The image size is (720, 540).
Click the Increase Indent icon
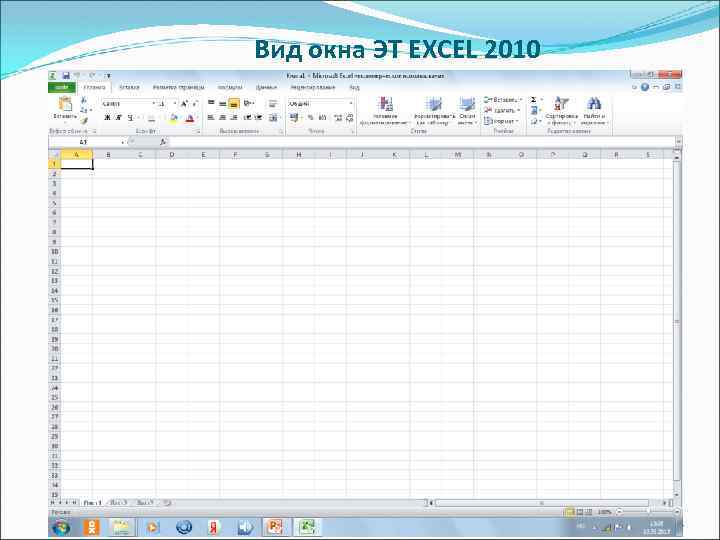(x=259, y=118)
